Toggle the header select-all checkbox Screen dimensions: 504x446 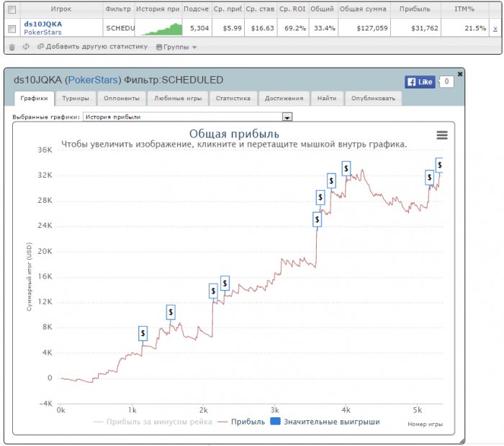pyautogui.click(x=12, y=9)
